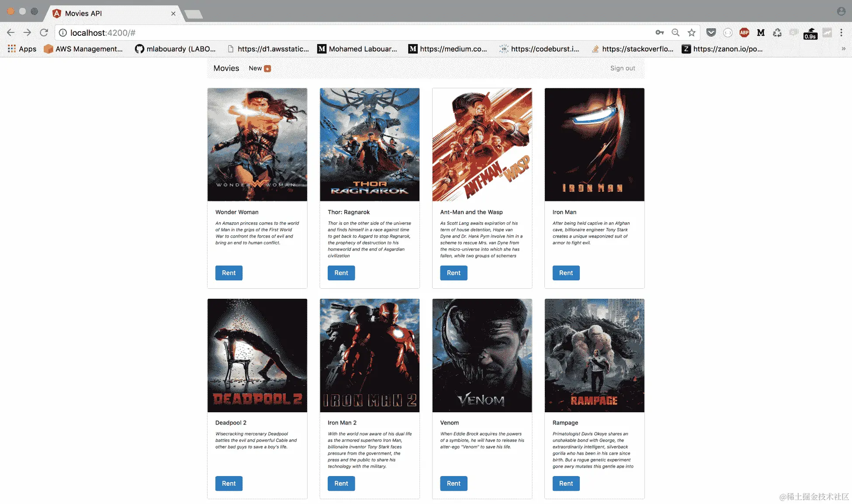Screen dimensions: 852x504
Task: Expand hidden bookmarks with the chevron
Action: click(x=843, y=49)
